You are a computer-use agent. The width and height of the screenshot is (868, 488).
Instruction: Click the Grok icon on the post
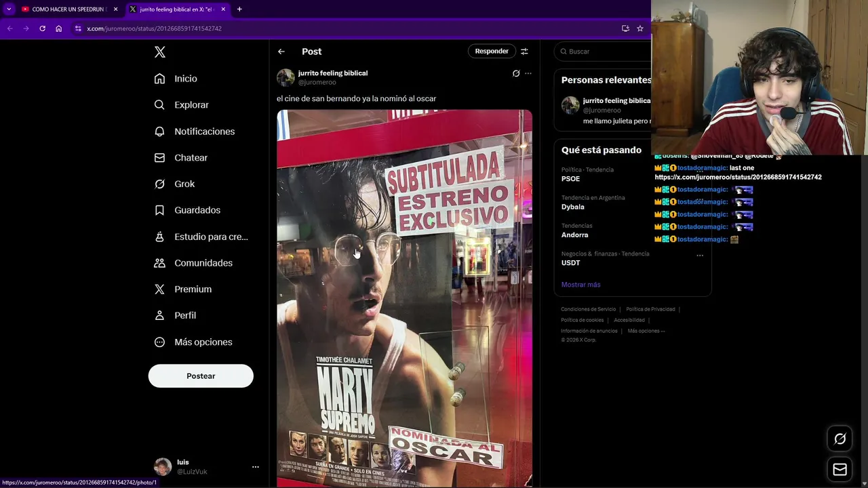pyautogui.click(x=516, y=73)
